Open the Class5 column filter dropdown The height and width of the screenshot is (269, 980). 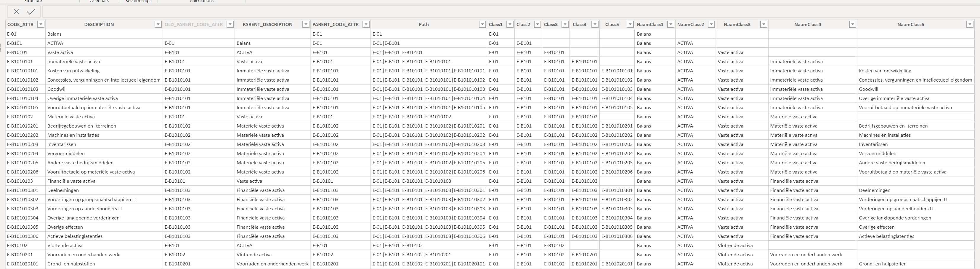click(x=630, y=24)
